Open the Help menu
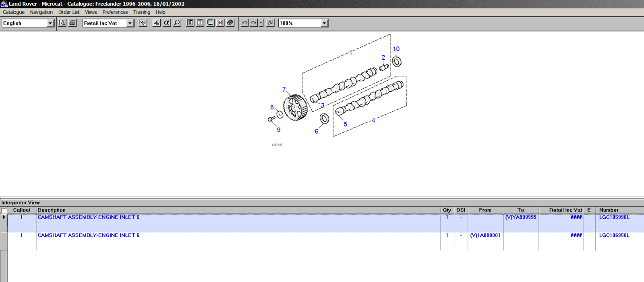Viewport: 644px width, 282px height. [161, 12]
